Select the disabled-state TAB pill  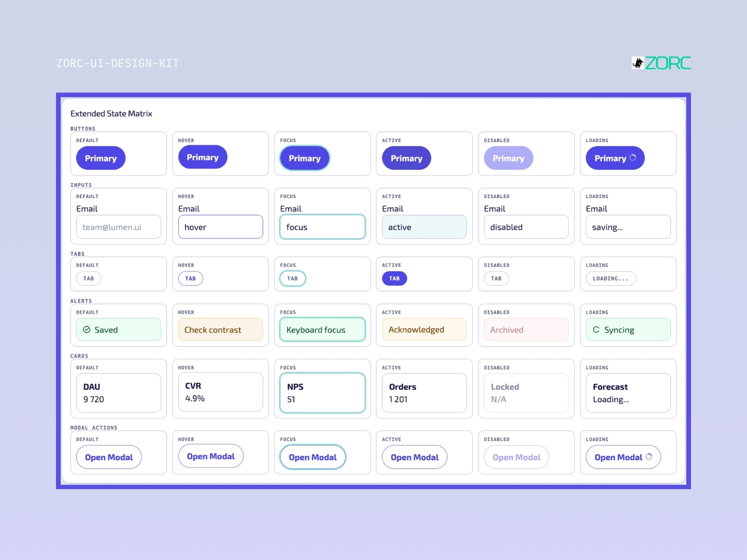pos(496,279)
